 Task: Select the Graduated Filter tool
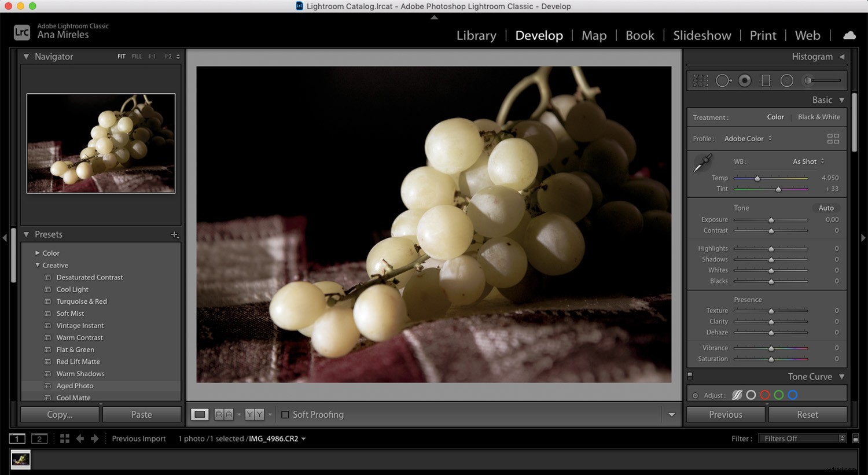point(766,80)
